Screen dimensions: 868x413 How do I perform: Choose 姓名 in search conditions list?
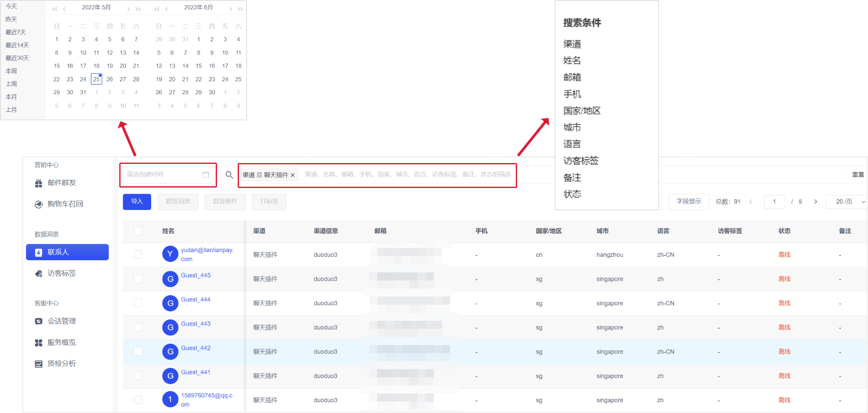point(572,61)
